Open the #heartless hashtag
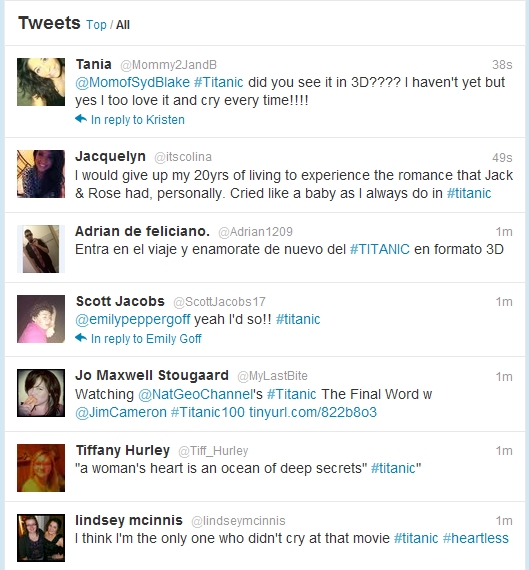529x570 pixels. (x=476, y=538)
